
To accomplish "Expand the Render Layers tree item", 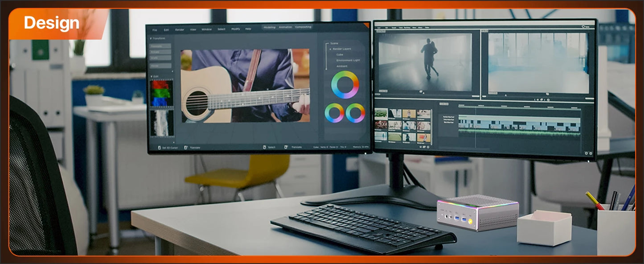I will coord(330,49).
